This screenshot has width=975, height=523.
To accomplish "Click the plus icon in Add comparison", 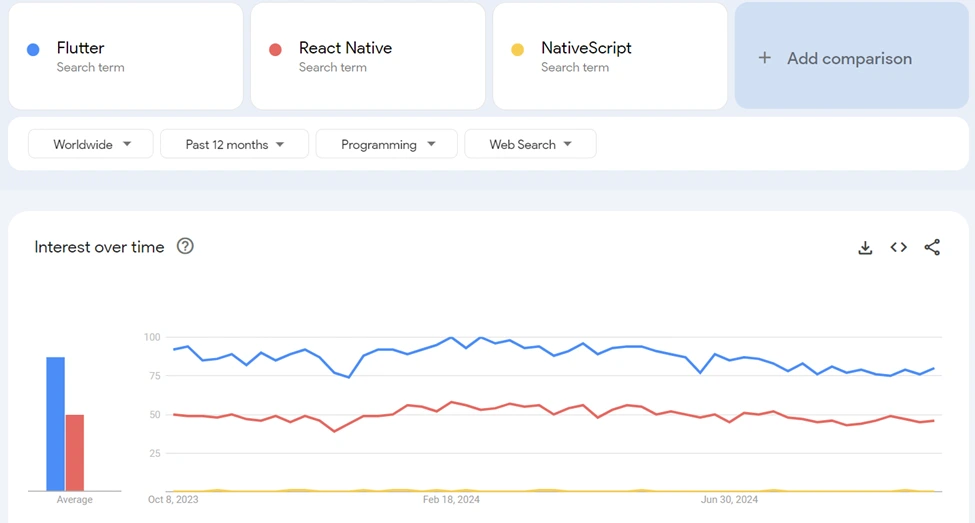I will [765, 58].
